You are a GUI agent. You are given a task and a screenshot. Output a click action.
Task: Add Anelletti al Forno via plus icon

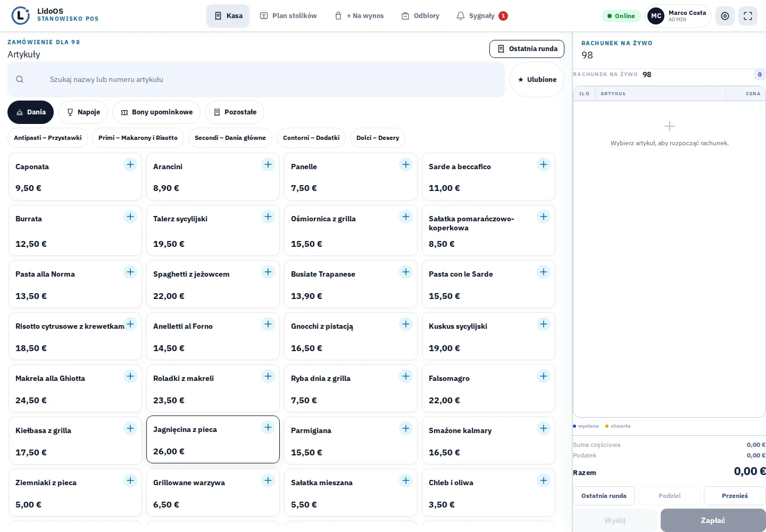268,324
